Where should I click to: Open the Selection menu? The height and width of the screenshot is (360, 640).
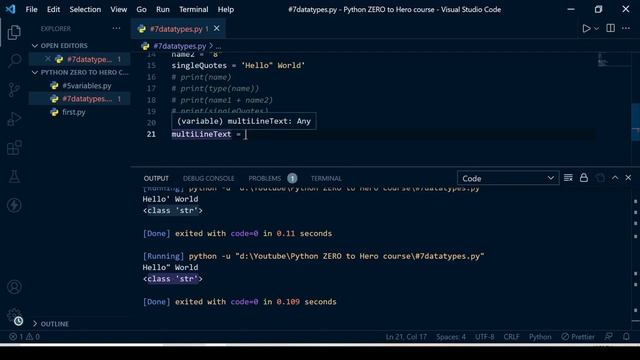(x=85, y=9)
